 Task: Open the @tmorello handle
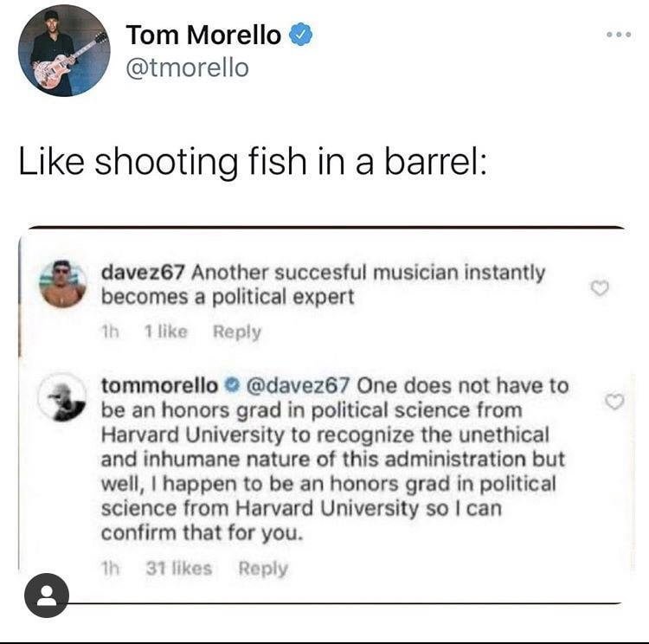(187, 68)
